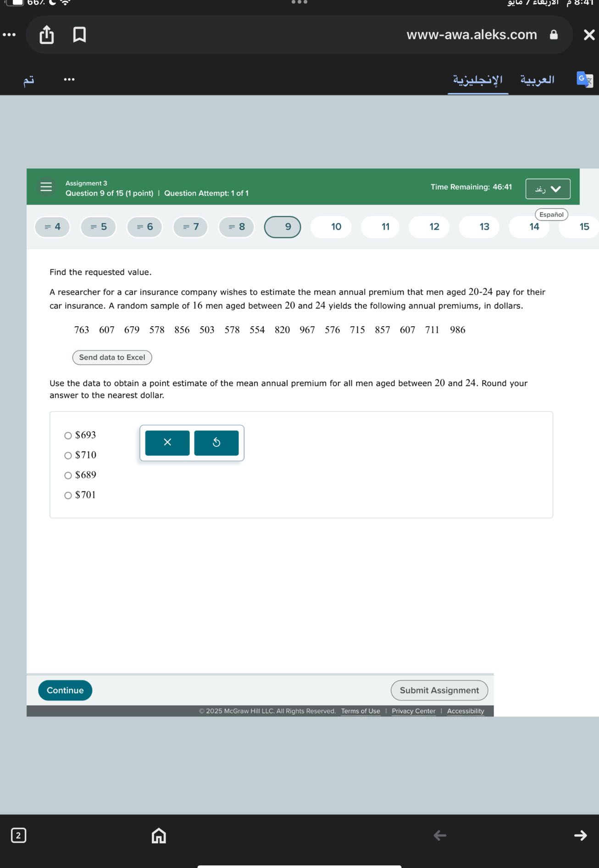Go to question 7
This screenshot has height=868, width=599.
coord(190,227)
